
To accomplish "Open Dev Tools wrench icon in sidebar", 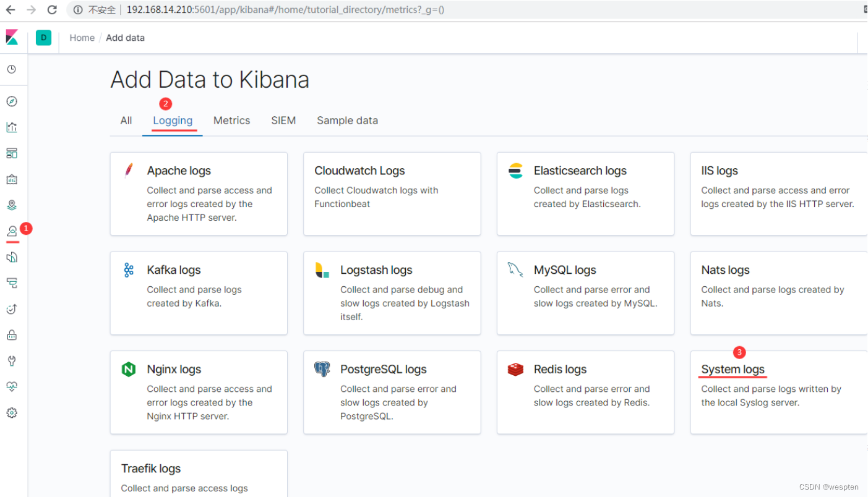I will (x=12, y=360).
